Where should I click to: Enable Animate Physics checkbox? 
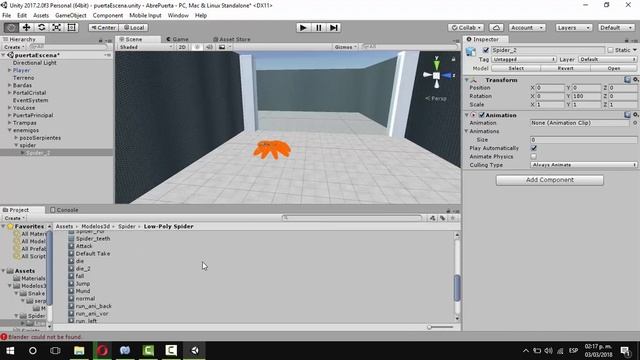point(534,156)
